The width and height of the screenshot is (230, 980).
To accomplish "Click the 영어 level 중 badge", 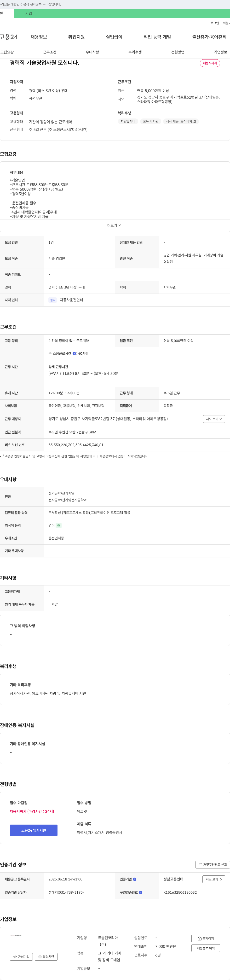I will [58, 526].
